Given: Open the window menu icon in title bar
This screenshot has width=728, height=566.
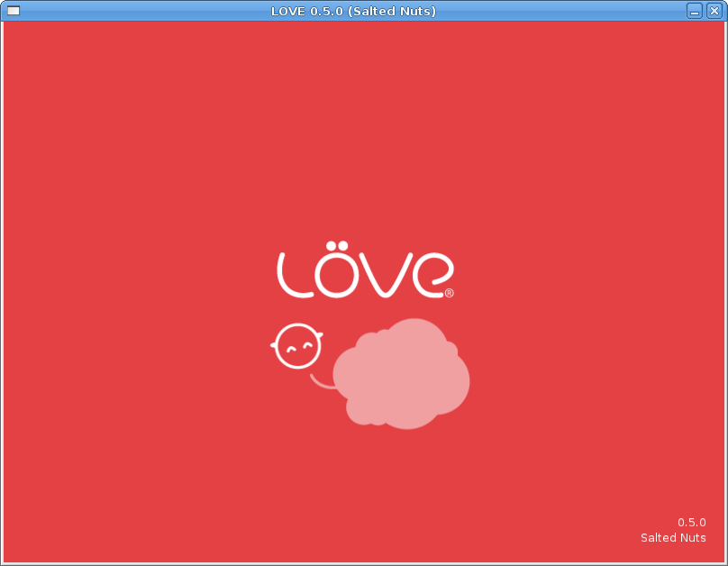Looking at the screenshot, I should tap(14, 10).
